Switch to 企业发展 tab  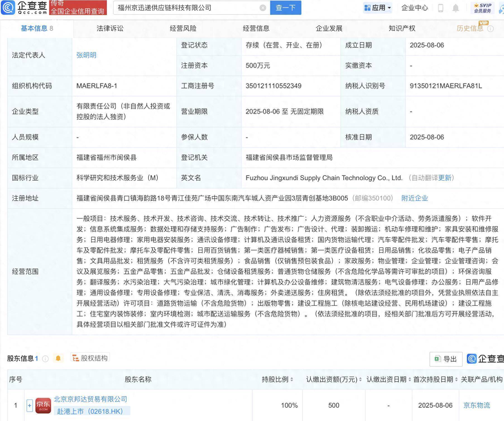(x=329, y=28)
